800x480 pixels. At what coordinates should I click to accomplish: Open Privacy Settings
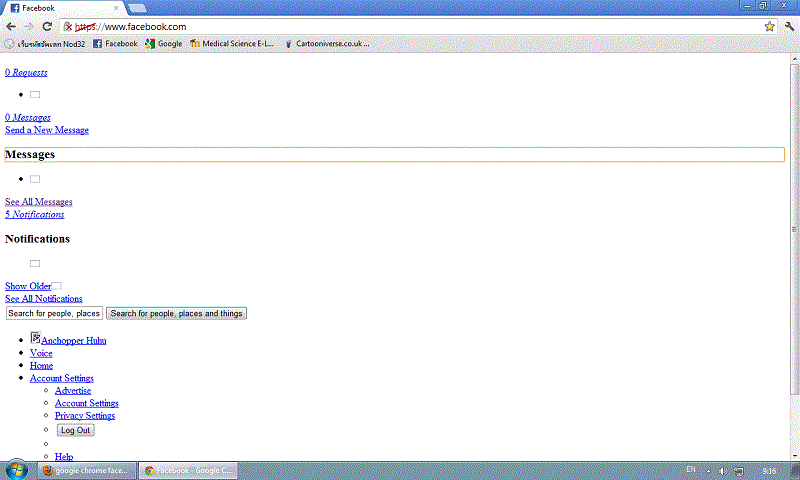85,416
